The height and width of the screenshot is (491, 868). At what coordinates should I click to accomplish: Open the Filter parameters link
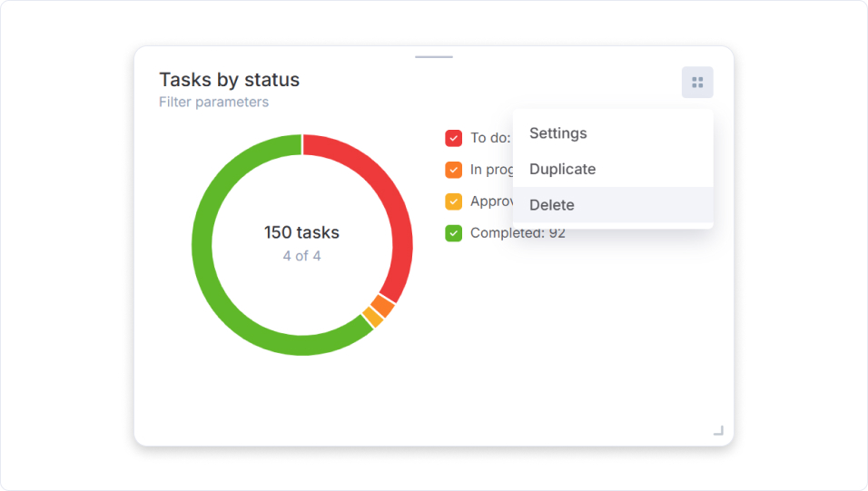pos(213,103)
